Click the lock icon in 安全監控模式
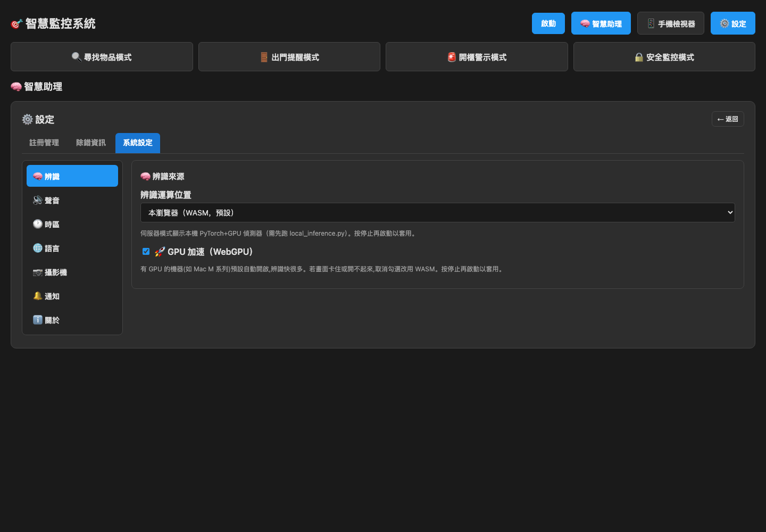Image resolution: width=766 pixels, height=532 pixels. (x=639, y=57)
